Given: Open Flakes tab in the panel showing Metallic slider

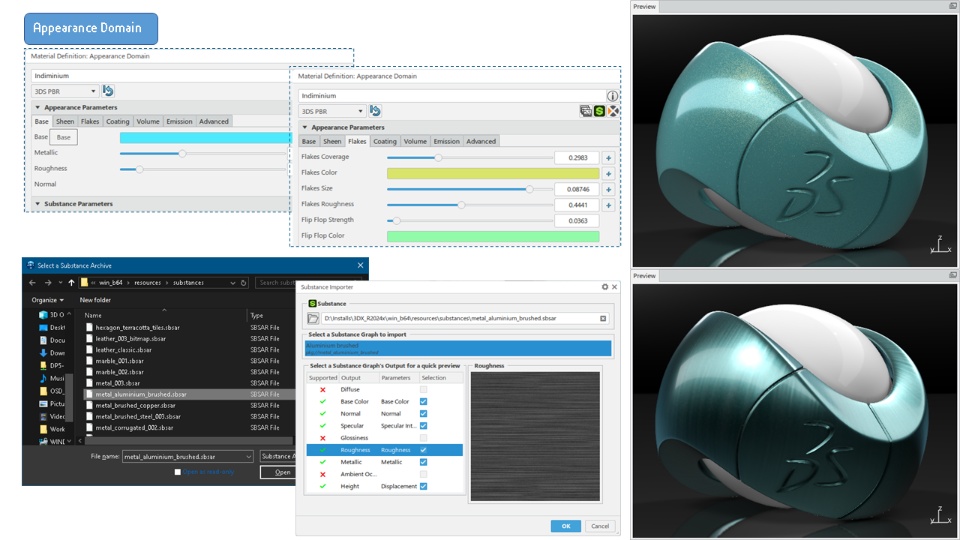Looking at the screenshot, I should coord(90,121).
